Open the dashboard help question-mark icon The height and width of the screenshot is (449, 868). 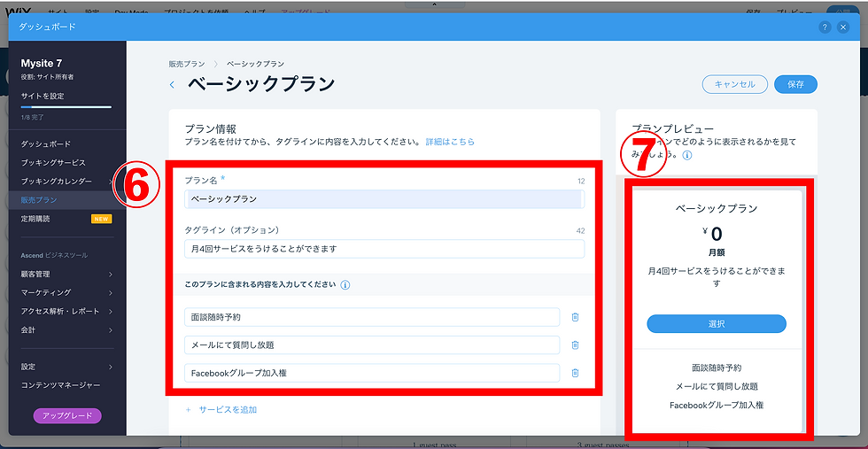coord(825,27)
